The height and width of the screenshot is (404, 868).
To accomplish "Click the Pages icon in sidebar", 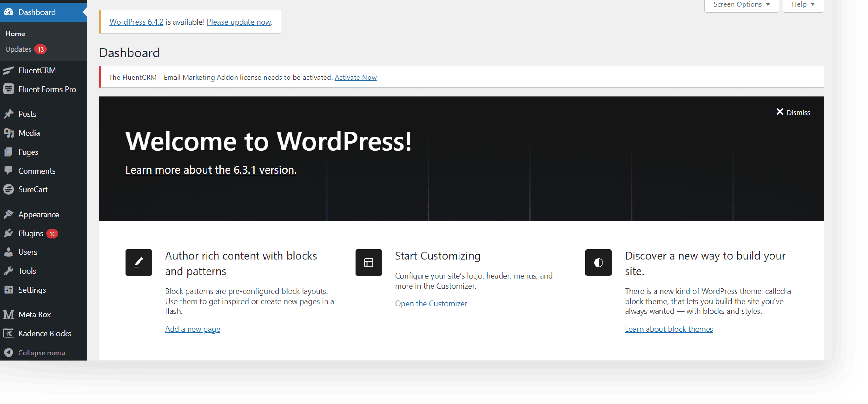I will pyautogui.click(x=9, y=152).
